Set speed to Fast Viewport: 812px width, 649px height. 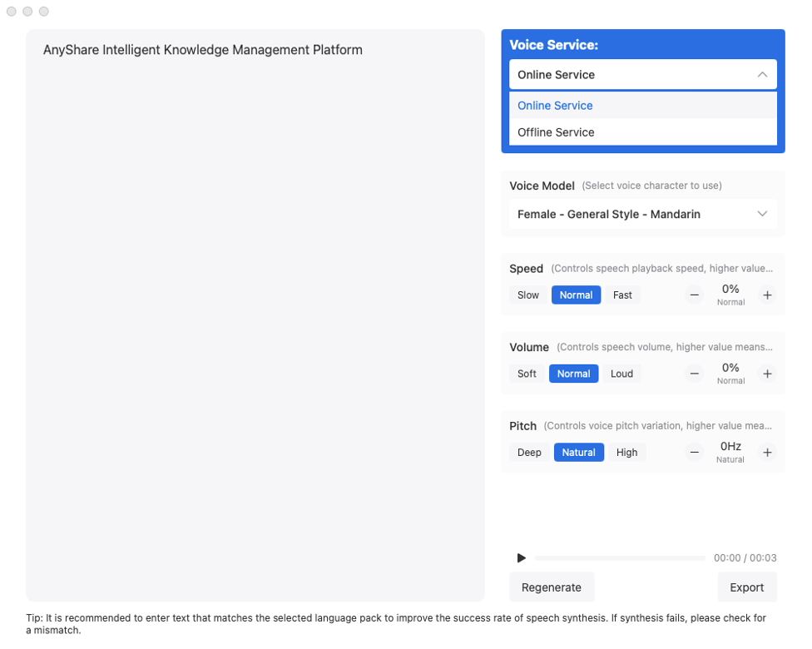[622, 295]
